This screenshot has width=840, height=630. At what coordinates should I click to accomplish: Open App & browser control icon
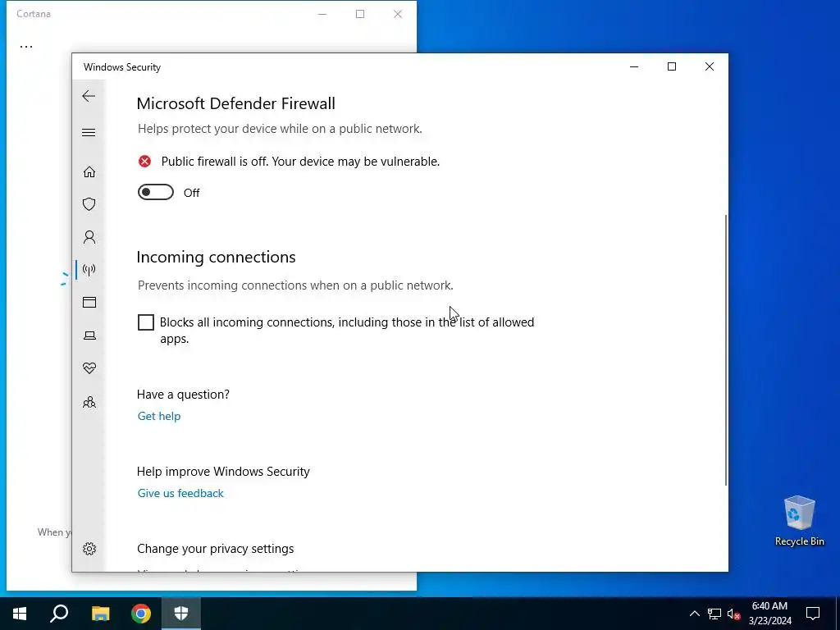pyautogui.click(x=89, y=303)
